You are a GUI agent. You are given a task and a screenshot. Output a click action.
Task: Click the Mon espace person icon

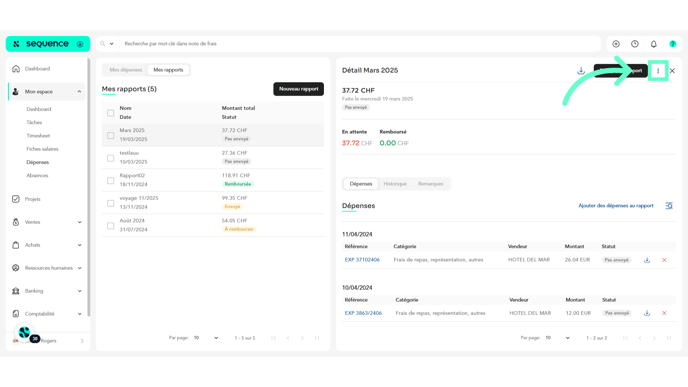click(x=16, y=91)
